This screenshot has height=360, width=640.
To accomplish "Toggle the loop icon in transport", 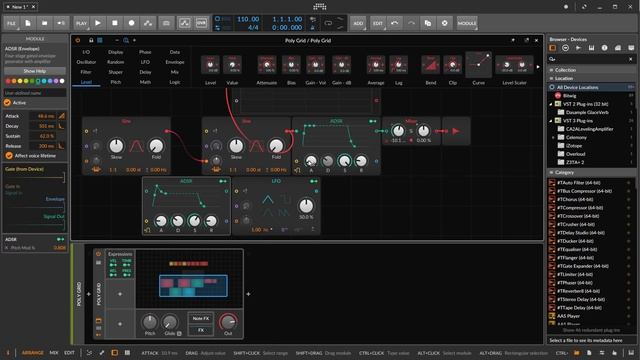I will click(328, 23).
